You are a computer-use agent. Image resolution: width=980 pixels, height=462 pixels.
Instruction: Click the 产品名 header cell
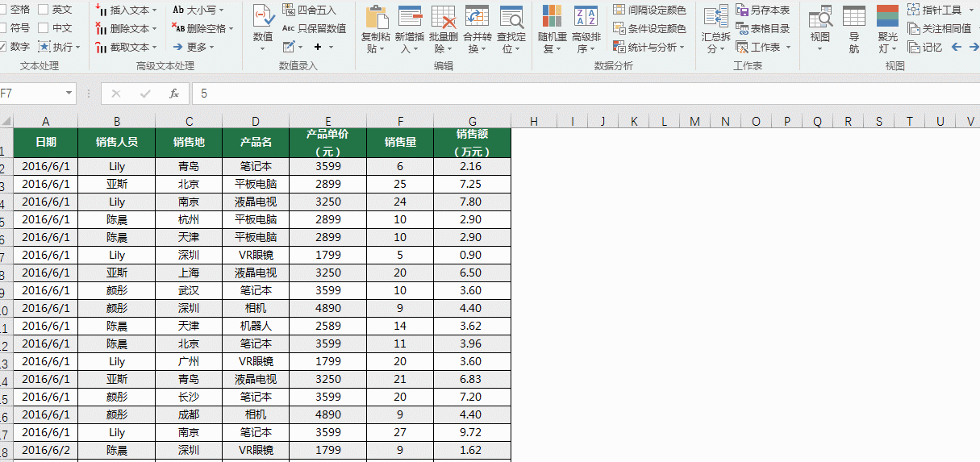tap(256, 142)
